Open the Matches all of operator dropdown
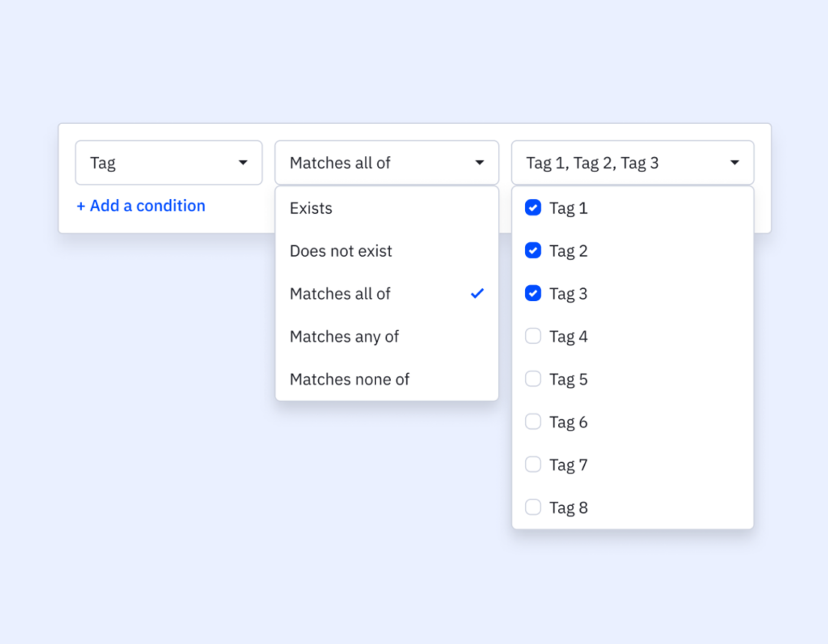 [386, 162]
